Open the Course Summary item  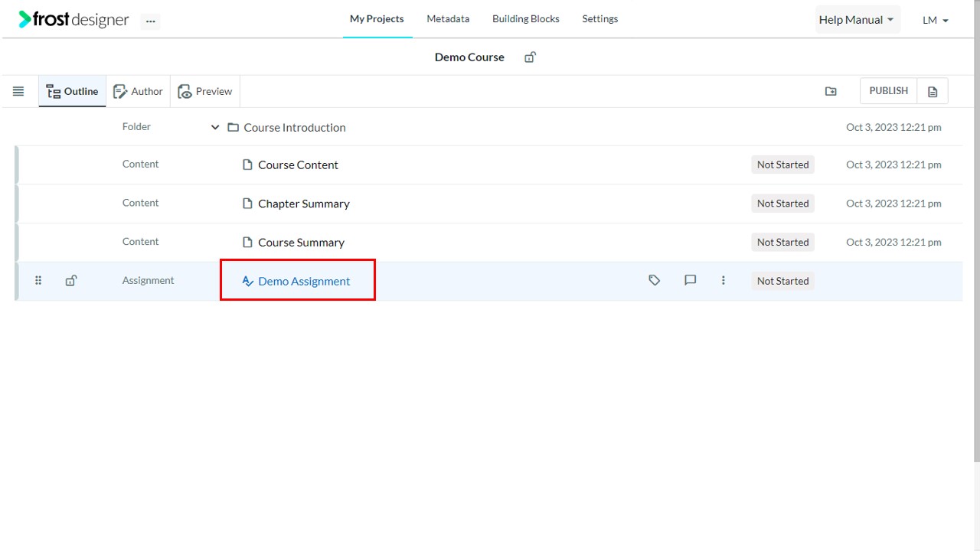301,242
